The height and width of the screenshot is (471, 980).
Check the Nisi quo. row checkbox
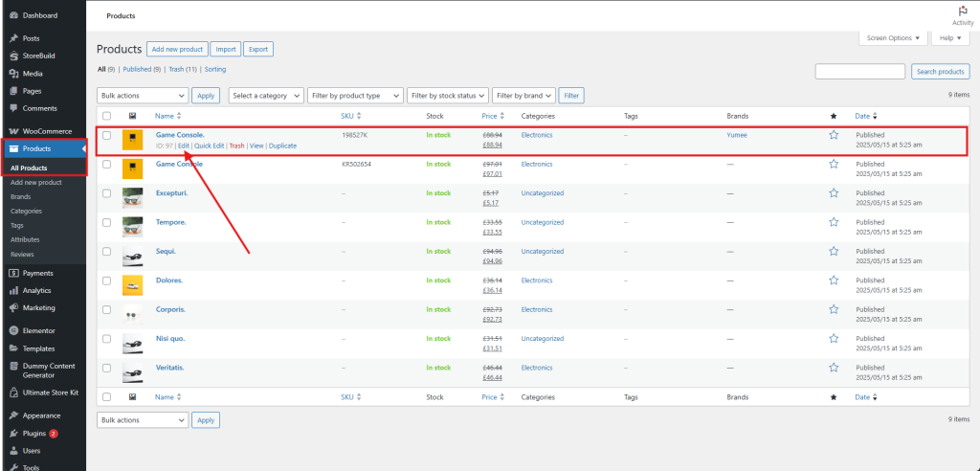point(107,338)
